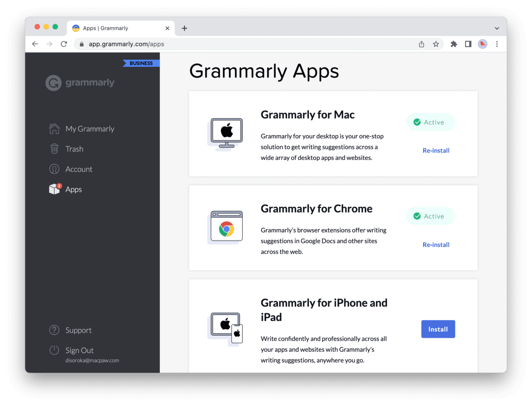Close the Apps | Grammarly tab
This screenshot has width=532, height=406.
(x=167, y=28)
